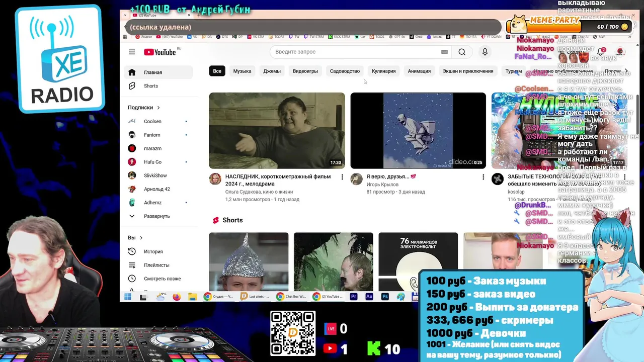Select the "Кулинария" filter chip
Screen dimensions: 644x362
383,71
